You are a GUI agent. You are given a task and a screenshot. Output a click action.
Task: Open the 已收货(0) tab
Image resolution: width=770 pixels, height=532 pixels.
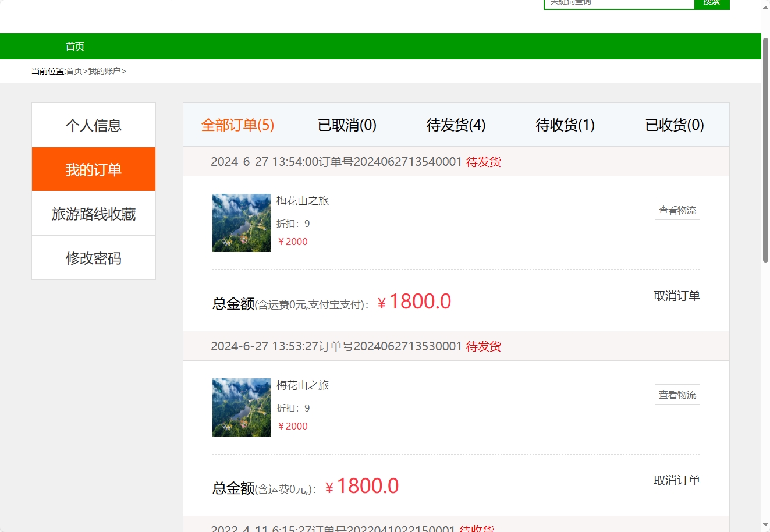click(674, 125)
